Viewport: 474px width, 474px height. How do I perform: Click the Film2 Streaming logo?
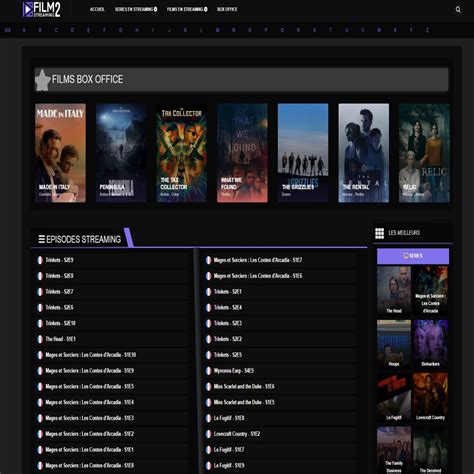[x=41, y=9]
